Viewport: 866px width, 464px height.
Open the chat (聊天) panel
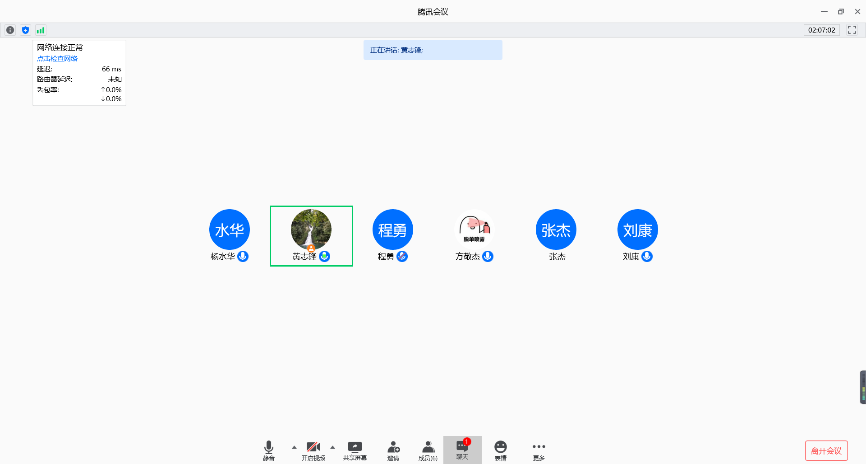pyautogui.click(x=462, y=449)
